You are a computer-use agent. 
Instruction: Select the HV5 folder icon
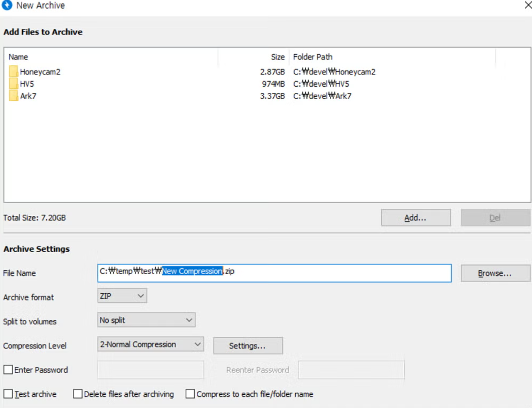[x=13, y=83]
